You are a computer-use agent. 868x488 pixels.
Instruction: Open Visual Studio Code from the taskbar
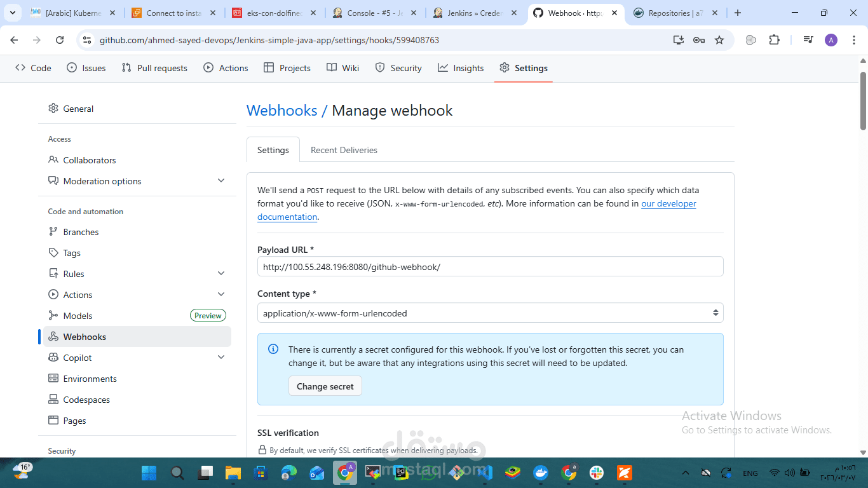[x=484, y=473]
